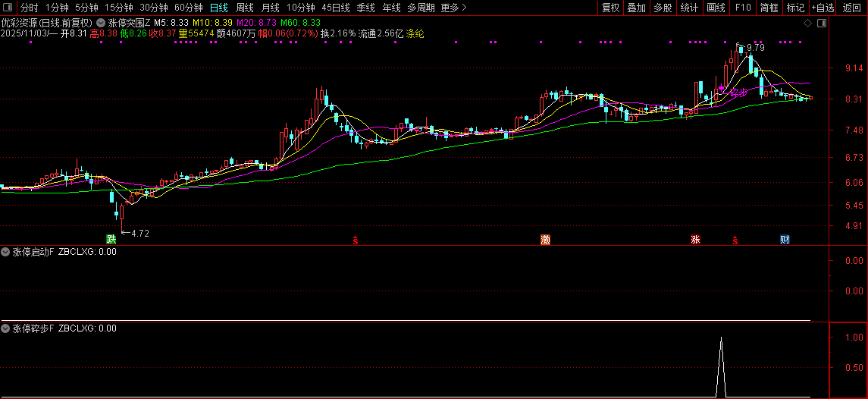This screenshot has width=868, height=399.
Task: Click the 返回 back button
Action: [x=852, y=8]
